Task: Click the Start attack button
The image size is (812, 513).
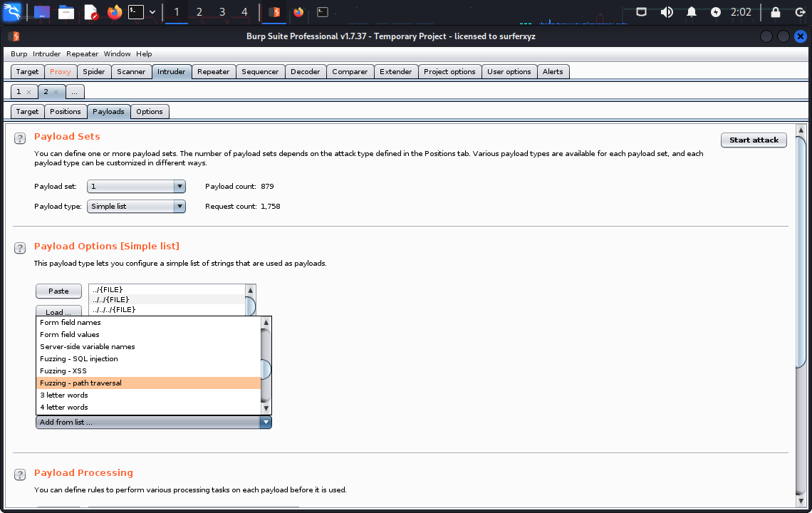Action: pos(754,140)
